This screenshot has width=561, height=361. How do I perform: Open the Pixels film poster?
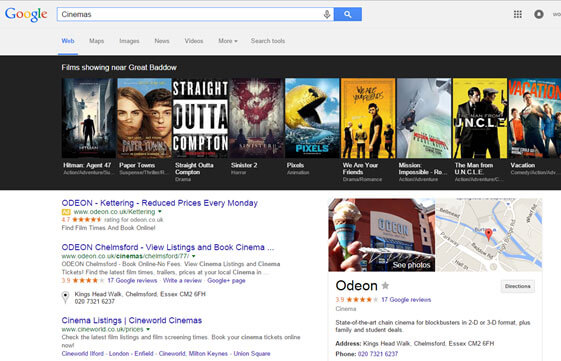(312, 118)
